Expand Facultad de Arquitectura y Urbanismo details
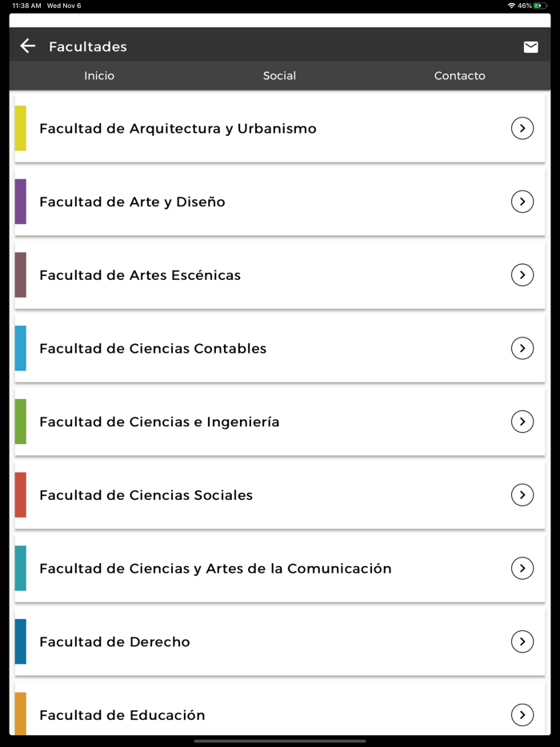The width and height of the screenshot is (560, 747). point(522,128)
